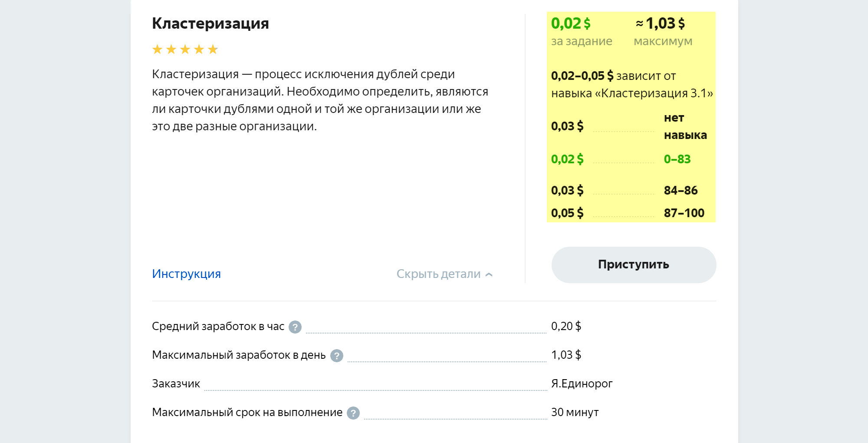Viewport: 868px width, 443px height.
Task: Collapse details via chevron arrow icon
Action: point(489,274)
